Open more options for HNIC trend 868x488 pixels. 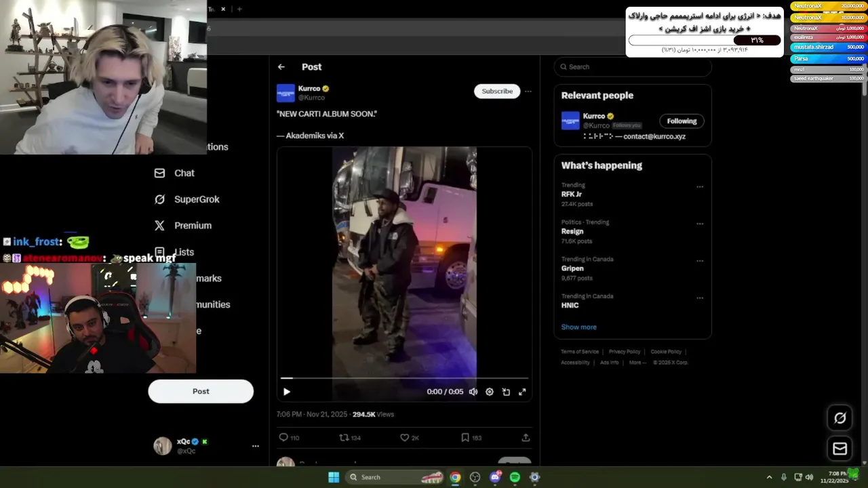pos(700,298)
